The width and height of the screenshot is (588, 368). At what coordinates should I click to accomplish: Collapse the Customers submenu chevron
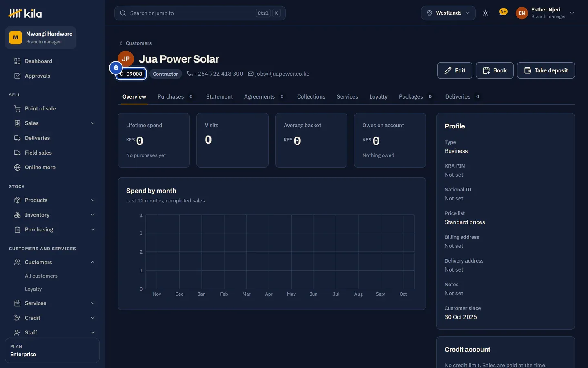[x=93, y=262]
